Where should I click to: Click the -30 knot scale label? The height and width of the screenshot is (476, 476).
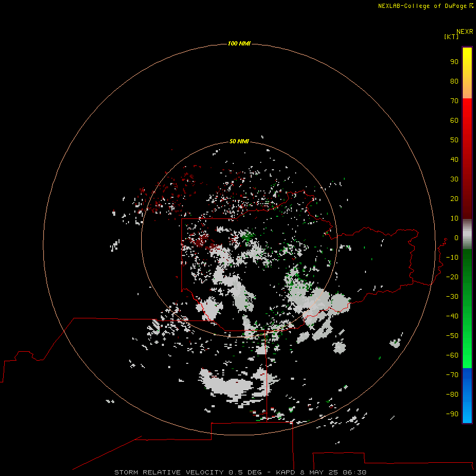452,297
